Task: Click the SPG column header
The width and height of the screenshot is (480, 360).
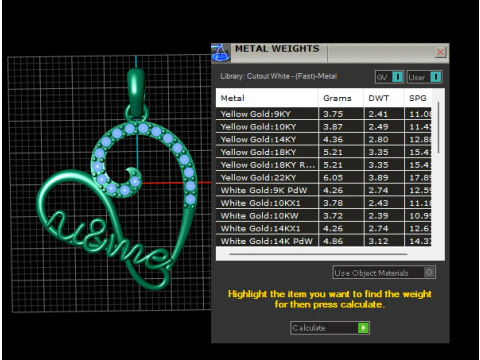Action: pyautogui.click(x=418, y=98)
